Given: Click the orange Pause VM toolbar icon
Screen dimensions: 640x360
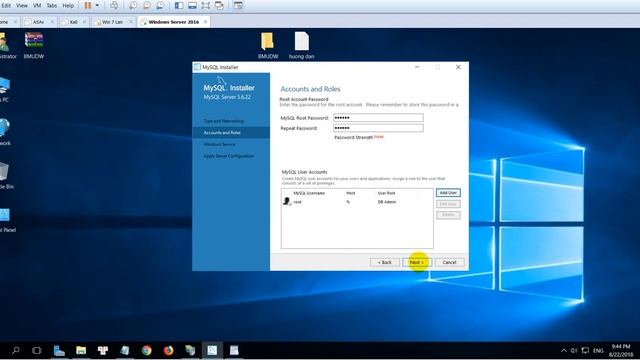Looking at the screenshot, I should pyautogui.click(x=88, y=5).
